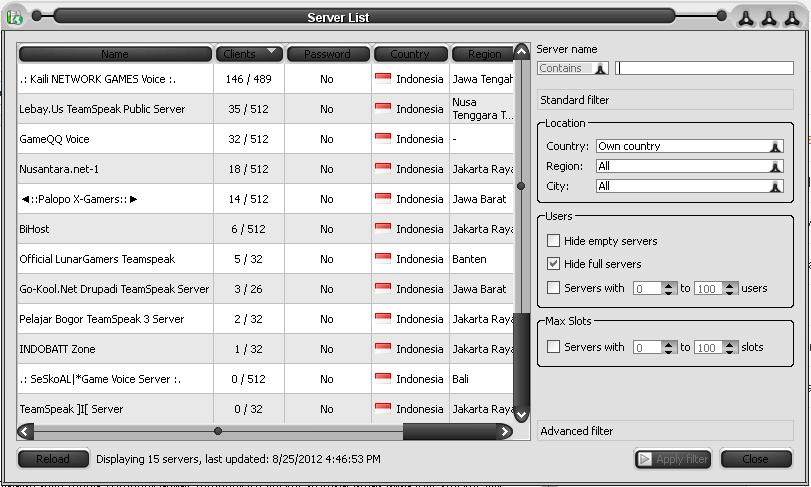Select the TeamSpeak ]I[ Server row

click(x=265, y=408)
